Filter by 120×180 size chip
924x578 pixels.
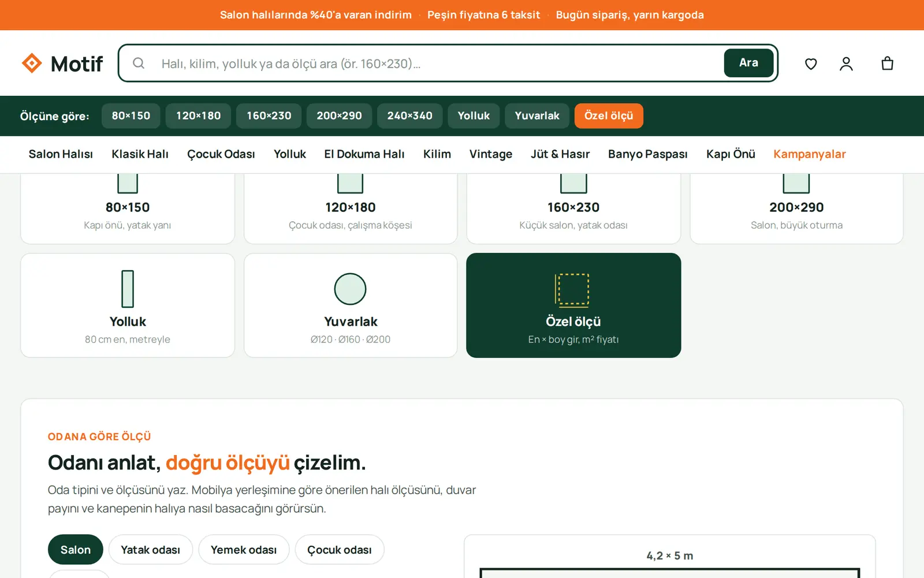click(199, 116)
